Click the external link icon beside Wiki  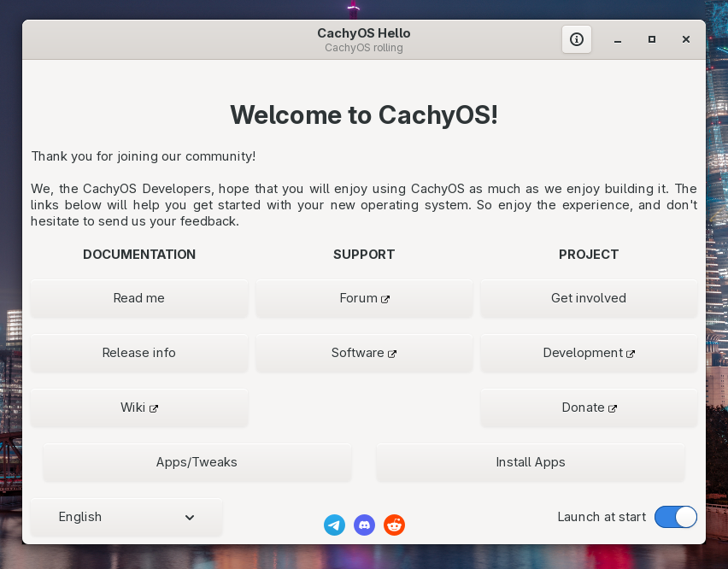pos(155,408)
